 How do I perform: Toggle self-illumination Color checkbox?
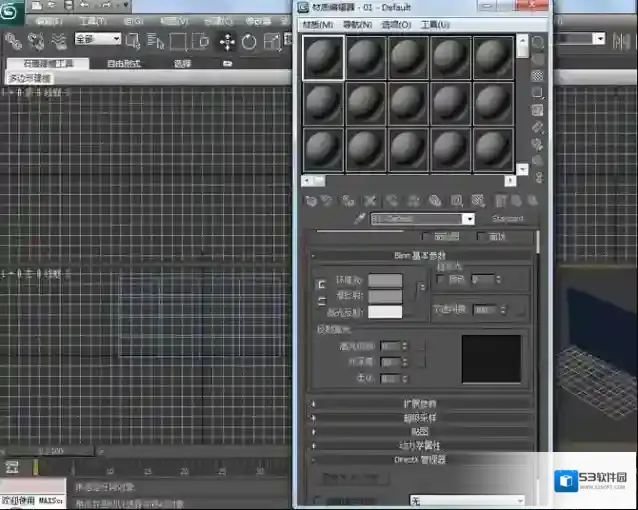443,280
